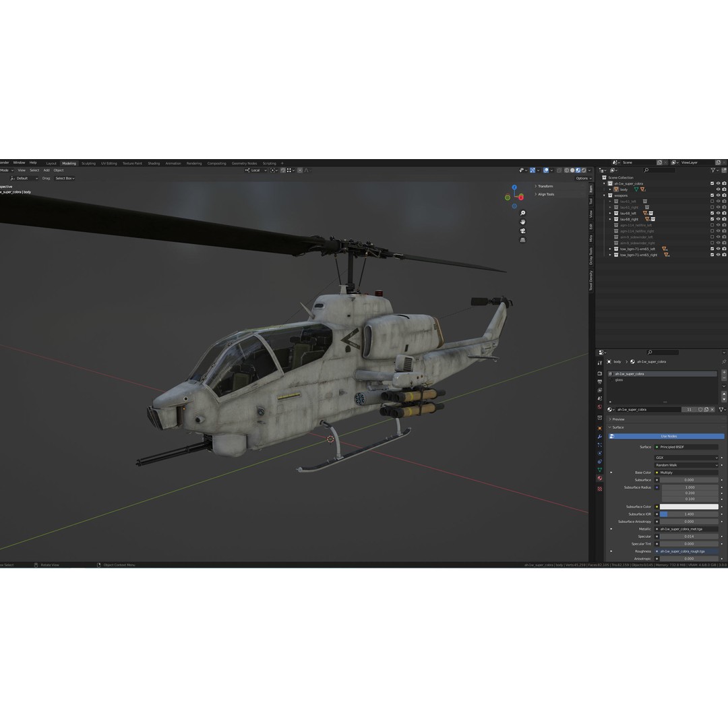The width and height of the screenshot is (728, 728).
Task: Click the pin icon in properties header
Action: tap(724, 362)
